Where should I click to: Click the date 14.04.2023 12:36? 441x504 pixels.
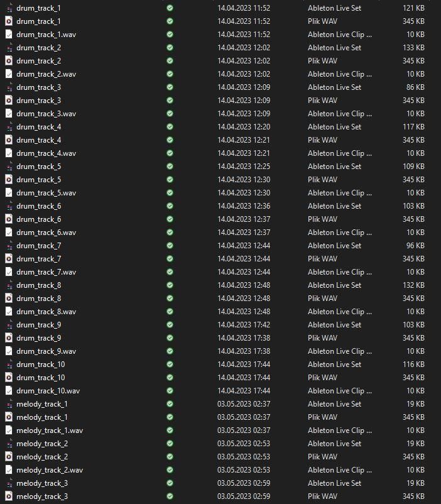[x=244, y=205]
